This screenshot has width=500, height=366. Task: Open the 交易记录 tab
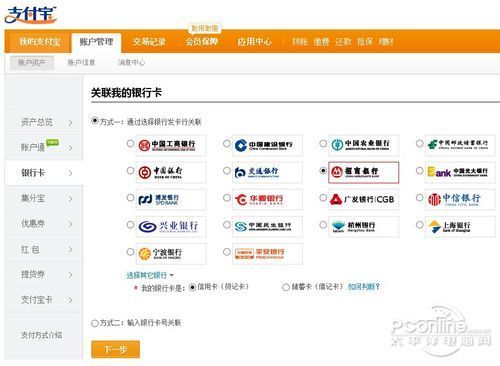(x=149, y=42)
